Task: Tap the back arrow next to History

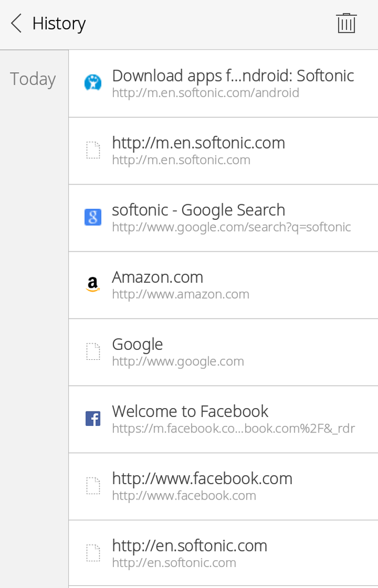Action: click(17, 24)
